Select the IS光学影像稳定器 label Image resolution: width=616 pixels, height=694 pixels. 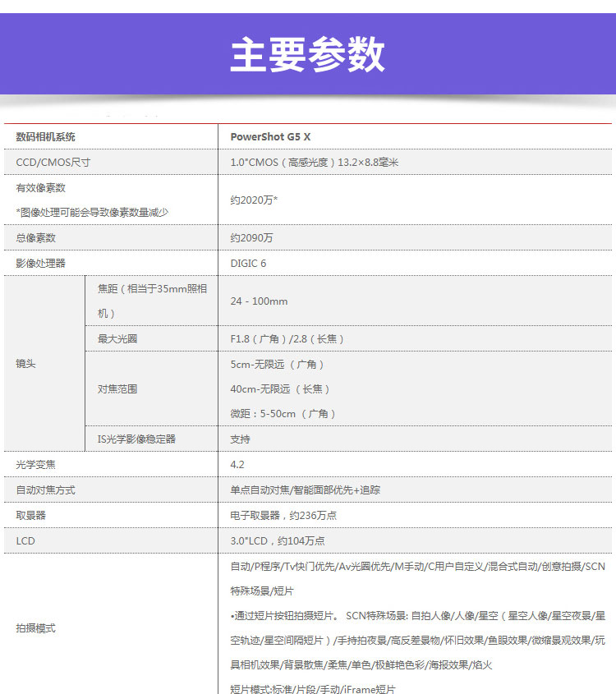click(136, 439)
